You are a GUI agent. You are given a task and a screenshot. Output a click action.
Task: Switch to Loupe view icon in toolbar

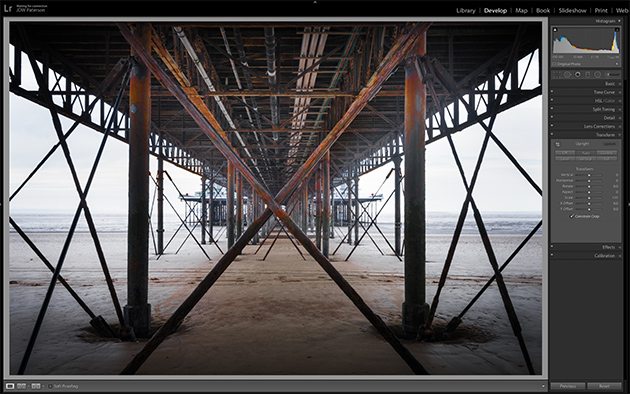pyautogui.click(x=10, y=386)
